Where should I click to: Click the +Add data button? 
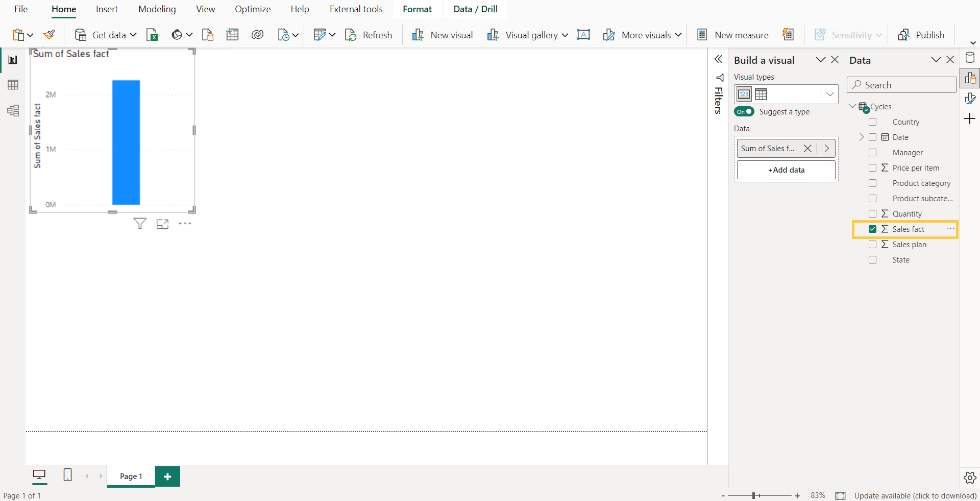pos(786,170)
